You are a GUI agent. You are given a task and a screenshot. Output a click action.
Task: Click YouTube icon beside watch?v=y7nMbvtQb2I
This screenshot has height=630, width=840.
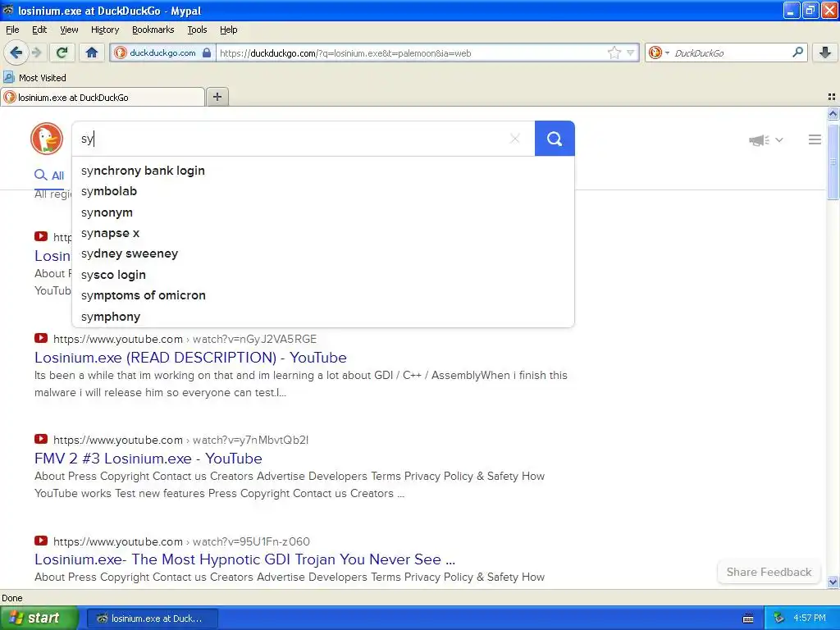pos(41,439)
